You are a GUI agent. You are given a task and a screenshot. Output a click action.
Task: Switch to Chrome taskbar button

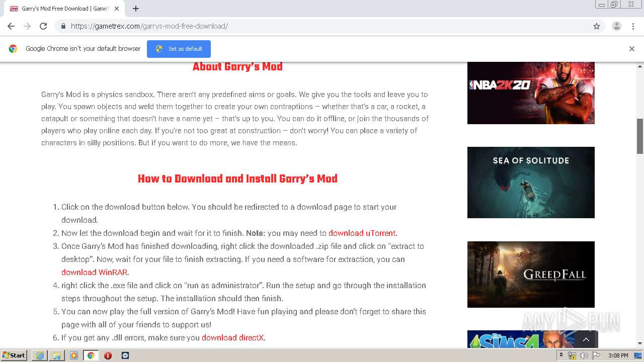point(91,355)
